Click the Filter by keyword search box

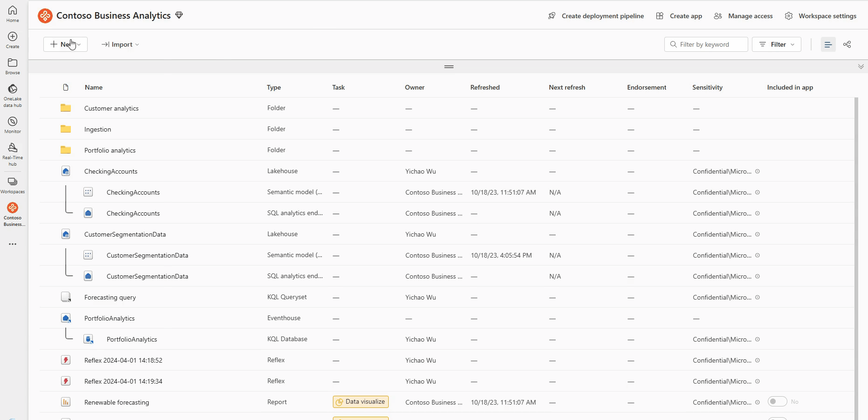(x=706, y=44)
